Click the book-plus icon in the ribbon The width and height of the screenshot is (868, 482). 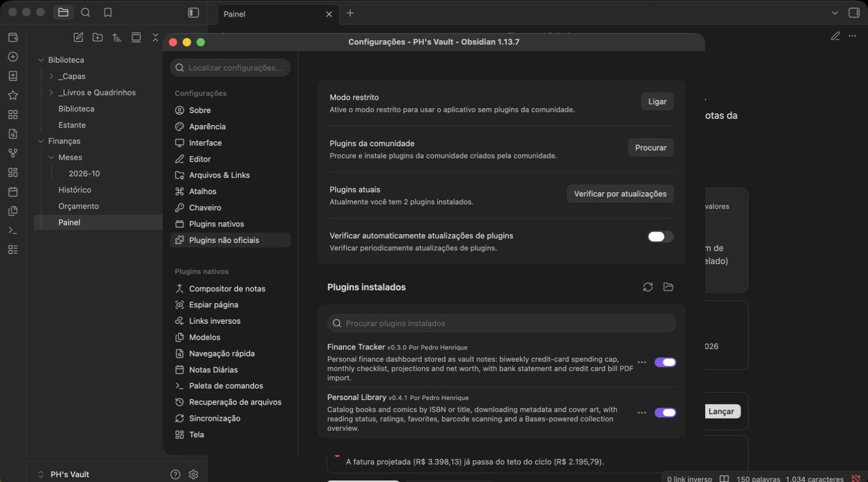point(12,76)
